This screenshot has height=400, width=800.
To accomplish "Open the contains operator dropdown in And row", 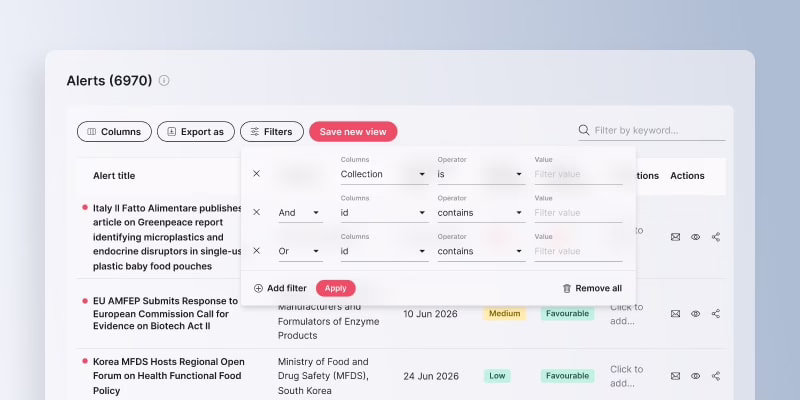I will 481,213.
